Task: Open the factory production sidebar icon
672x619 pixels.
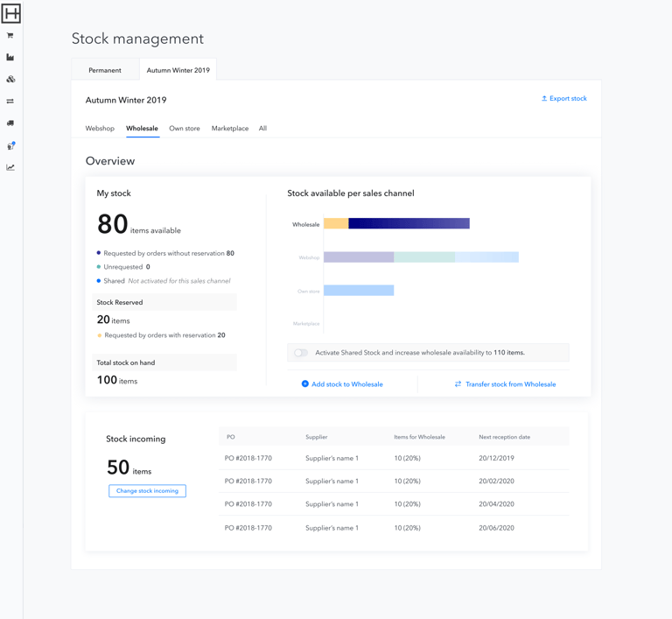Action: pyautogui.click(x=10, y=58)
